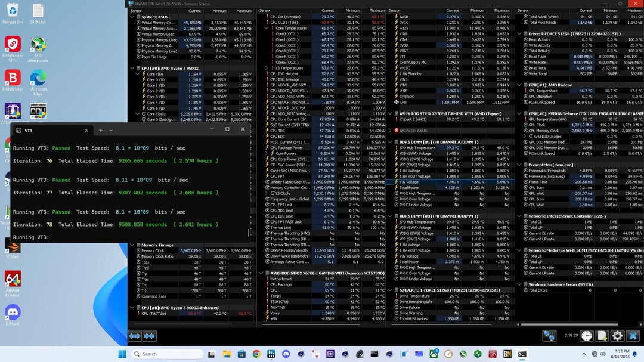The image size is (644, 362).
Task: Select the 'DRAM Read Bandwidth' row
Action: [x=323, y=250]
